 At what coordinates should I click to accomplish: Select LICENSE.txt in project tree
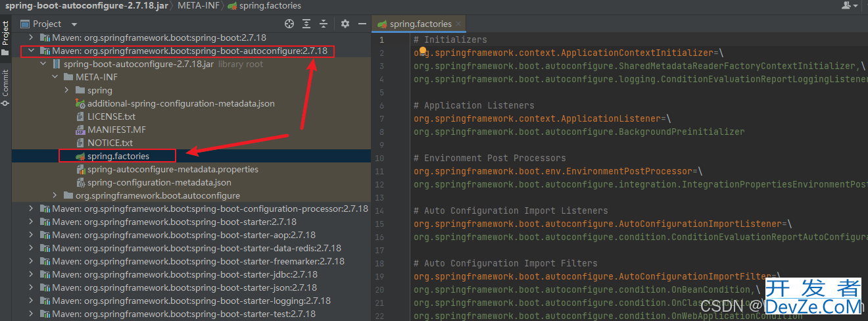(111, 116)
